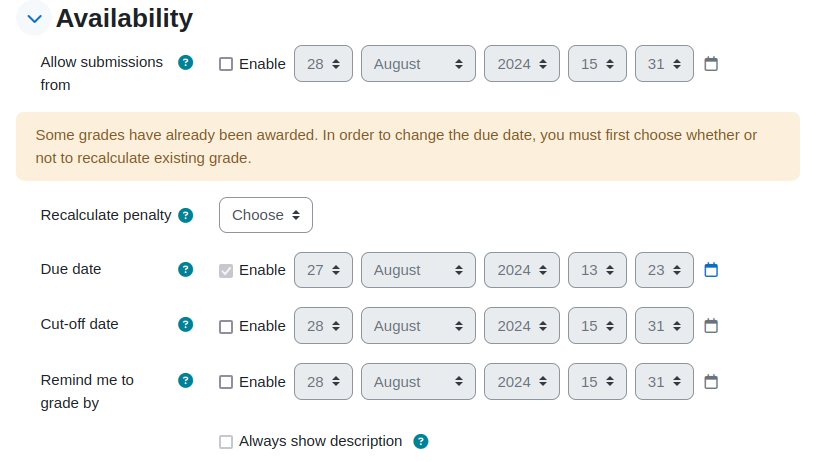The height and width of the screenshot is (462, 838).
Task: Open calendar picker for Due date
Action: [711, 270]
